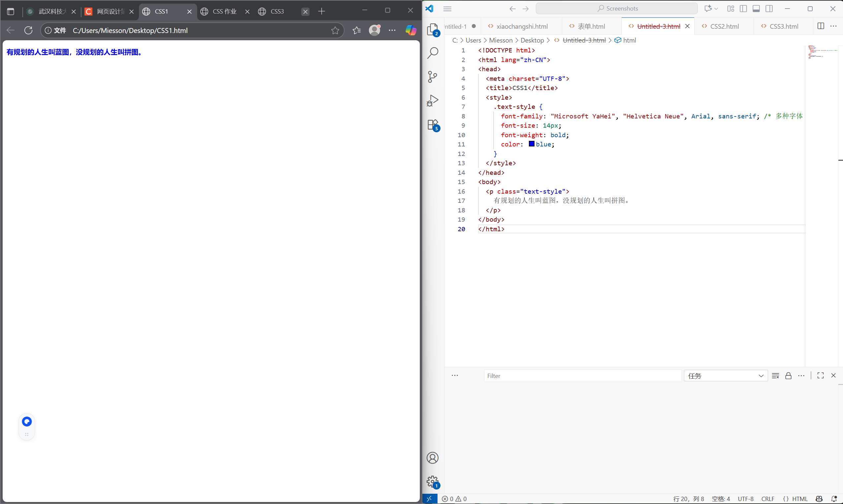Open the VS Code Accounts icon
This screenshot has width=843, height=504.
(x=432, y=458)
